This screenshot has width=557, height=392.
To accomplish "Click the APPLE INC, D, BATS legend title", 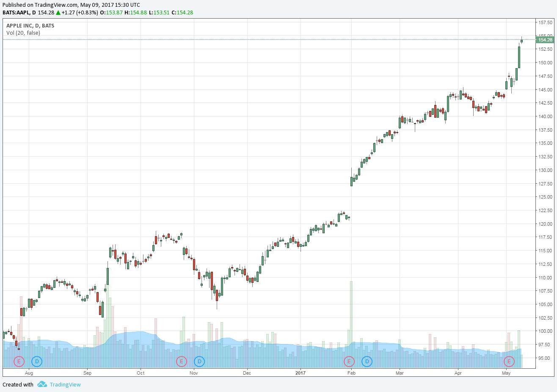I will (x=30, y=25).
